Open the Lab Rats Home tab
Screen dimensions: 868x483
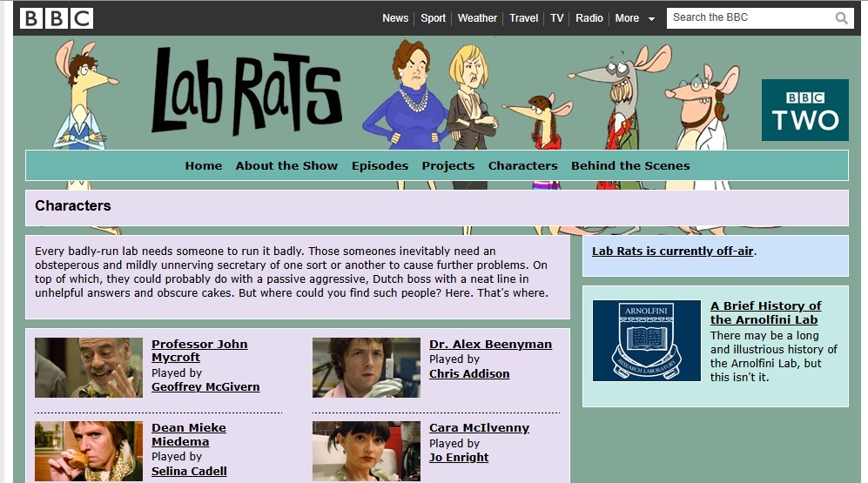[204, 165]
